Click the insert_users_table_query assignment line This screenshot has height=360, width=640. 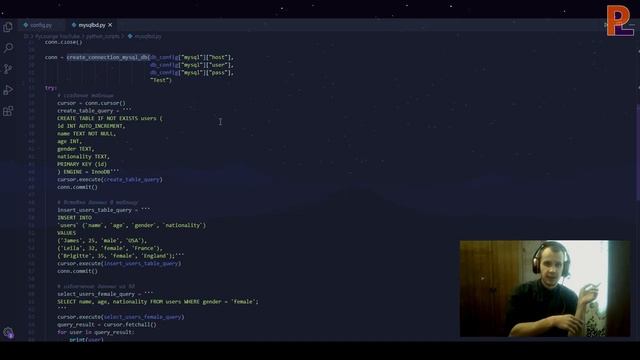[104, 210]
